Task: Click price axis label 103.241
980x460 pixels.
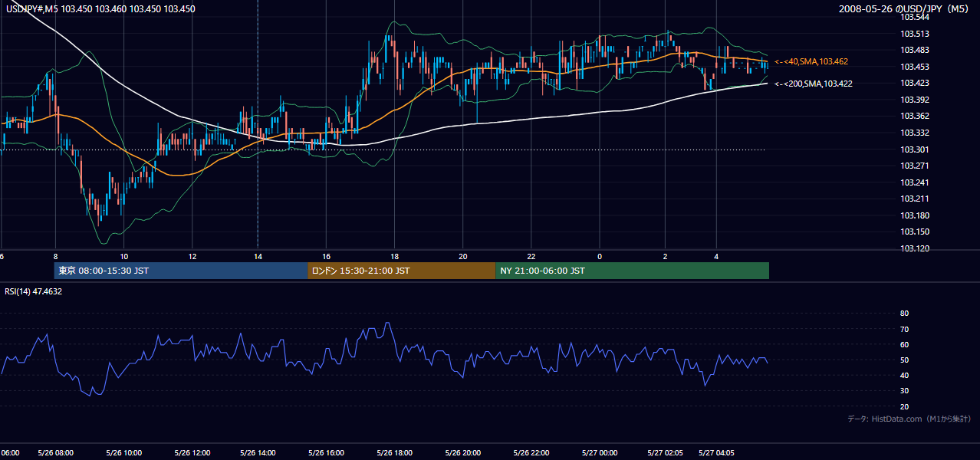Action: (x=915, y=182)
